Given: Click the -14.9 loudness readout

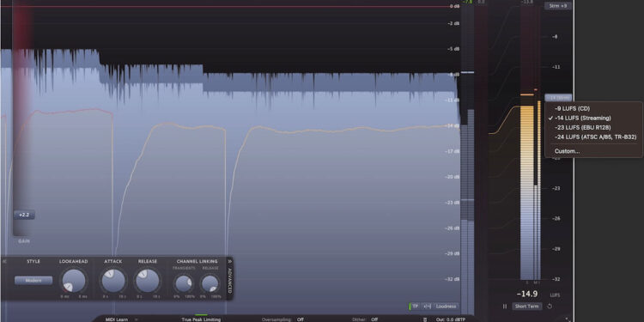Looking at the screenshot, I should tap(527, 294).
